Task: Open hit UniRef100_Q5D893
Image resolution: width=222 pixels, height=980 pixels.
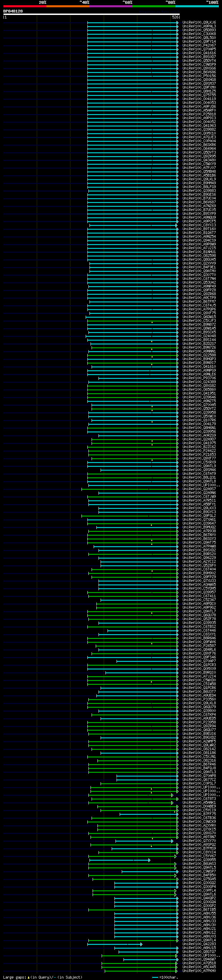Action: [199, 30]
